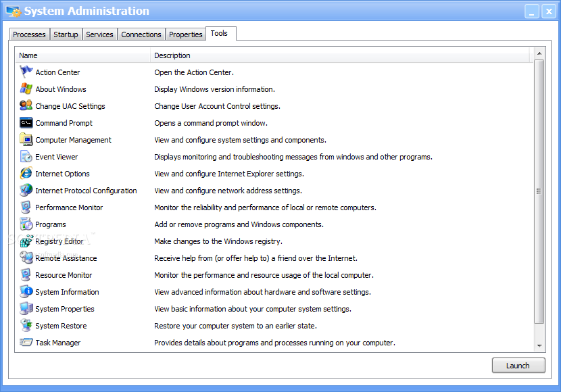
Task: Click the Task Manager icon
Action: pos(26,342)
